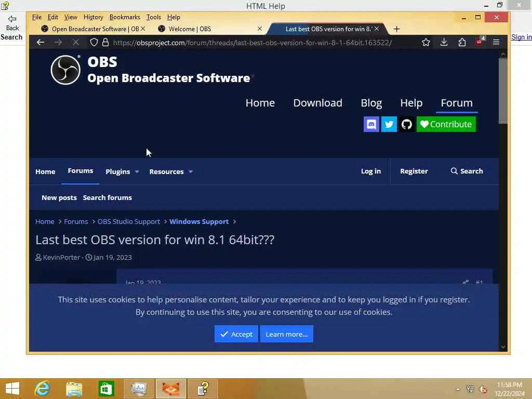This screenshot has height=399, width=532.
Task: Expand the Plugins dropdown arrow
Action: pyautogui.click(x=137, y=171)
